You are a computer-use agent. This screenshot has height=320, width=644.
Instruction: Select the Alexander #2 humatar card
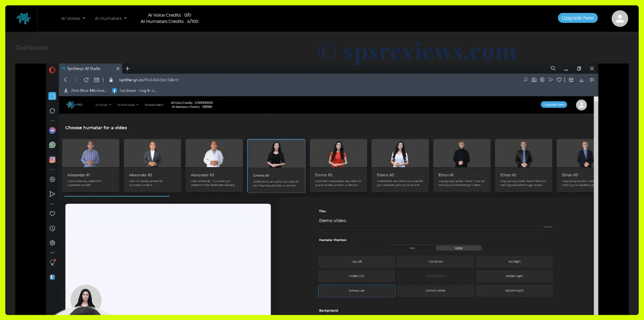[153, 165]
